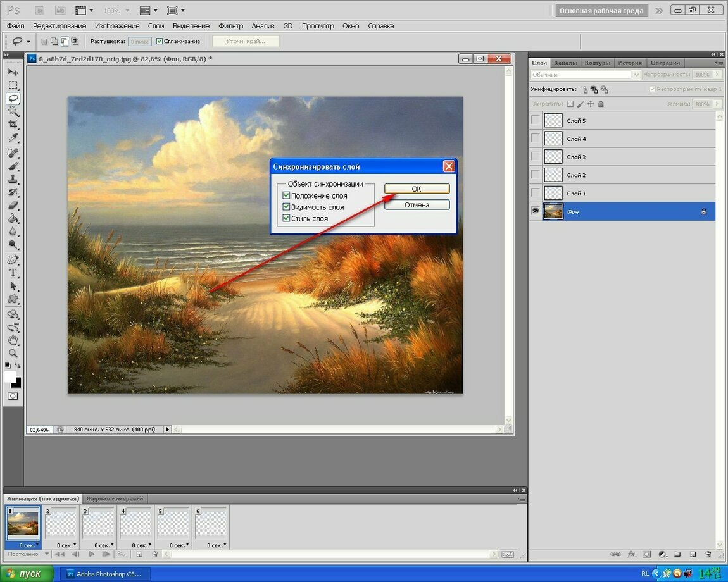728x582 pixels.
Task: Select the Eyedropper tool
Action: 13,138
